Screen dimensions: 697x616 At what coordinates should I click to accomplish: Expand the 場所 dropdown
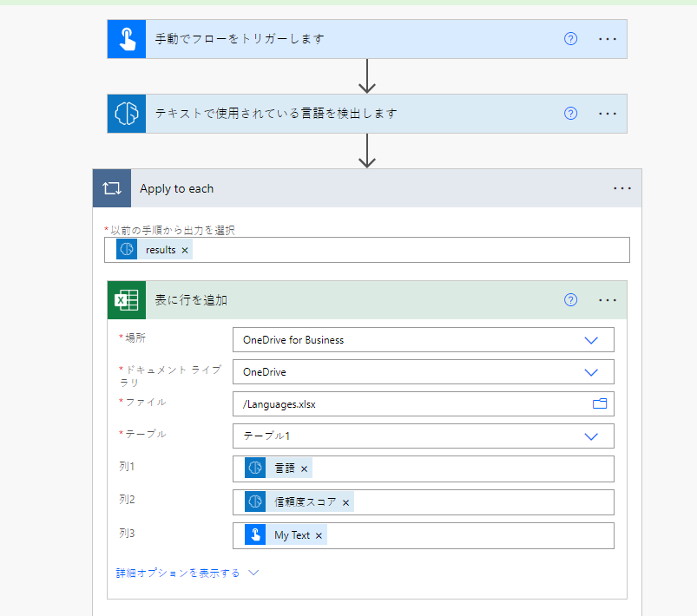click(x=591, y=340)
